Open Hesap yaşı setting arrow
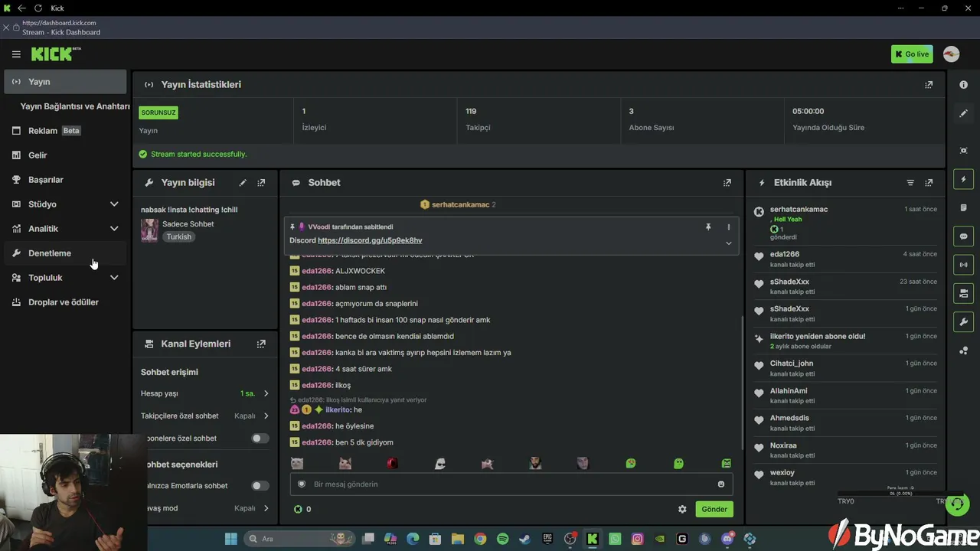Viewport: 980px width, 551px height. coord(266,393)
